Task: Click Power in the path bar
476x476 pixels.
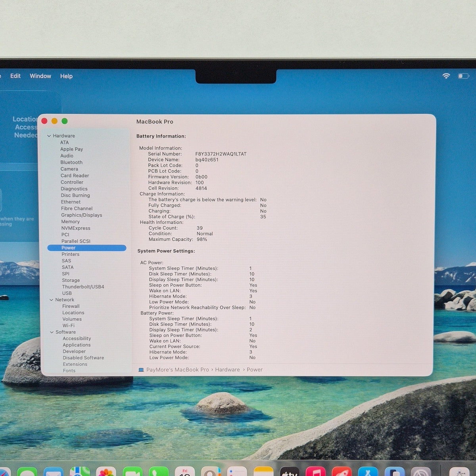Action: pos(255,370)
